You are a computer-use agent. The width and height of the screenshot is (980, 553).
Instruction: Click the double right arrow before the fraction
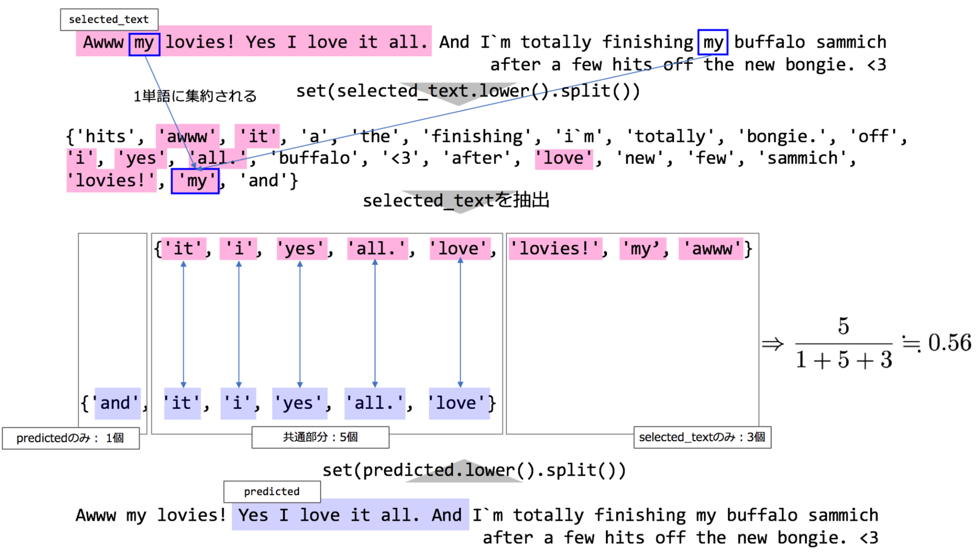[x=772, y=344]
